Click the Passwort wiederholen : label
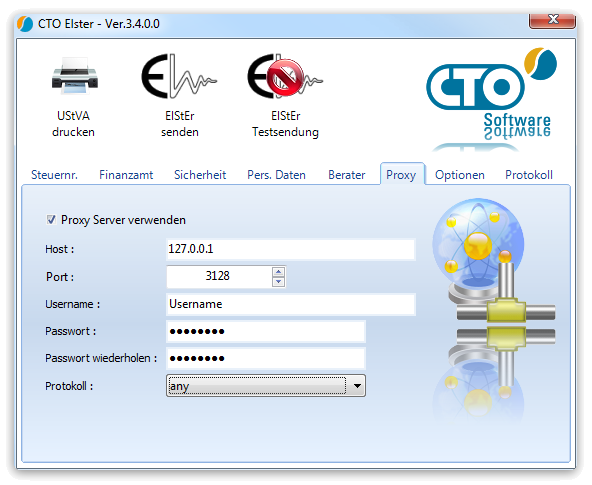 click(101, 358)
